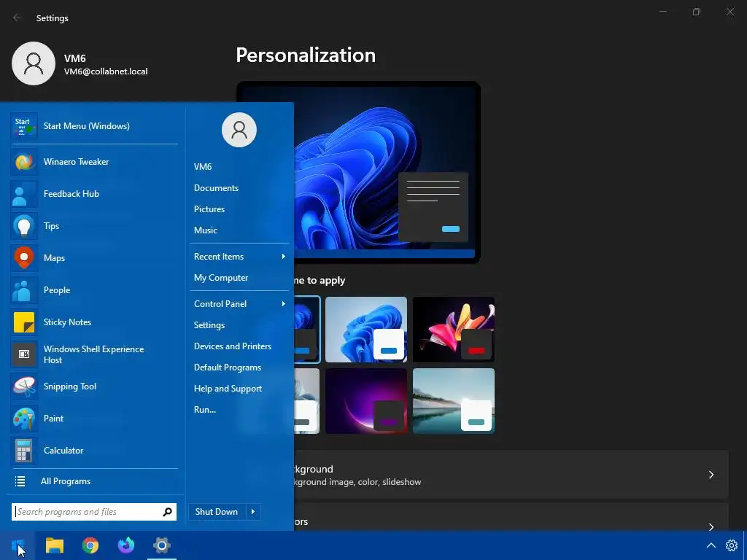Open File Explorer from taskbar
The height and width of the screenshot is (560, 747).
54,545
